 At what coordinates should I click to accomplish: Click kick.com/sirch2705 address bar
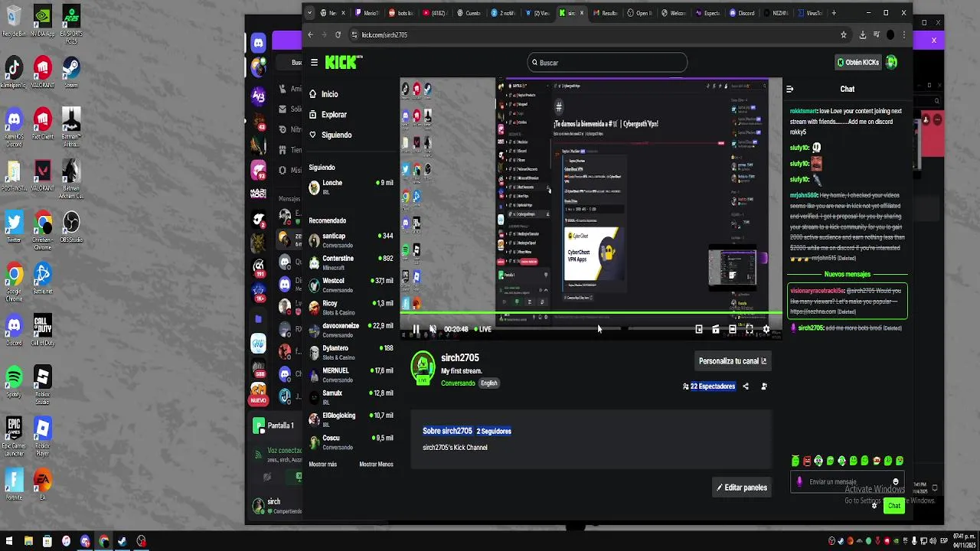pos(592,35)
